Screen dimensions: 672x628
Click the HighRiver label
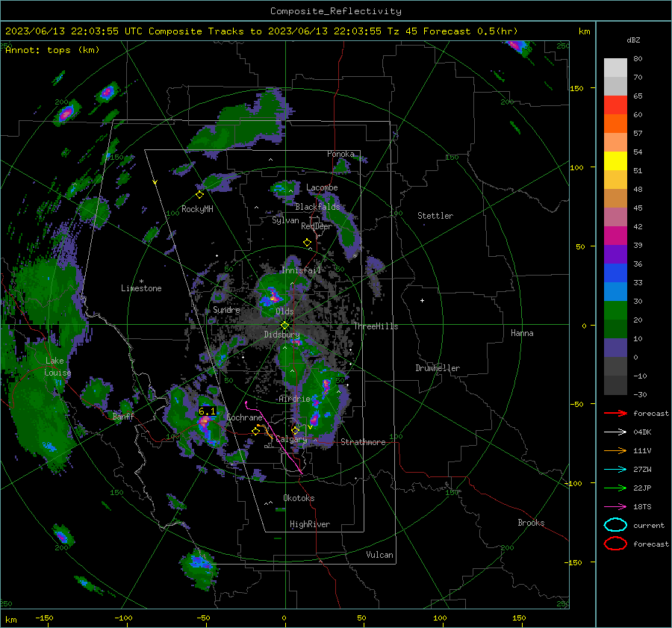[310, 524]
